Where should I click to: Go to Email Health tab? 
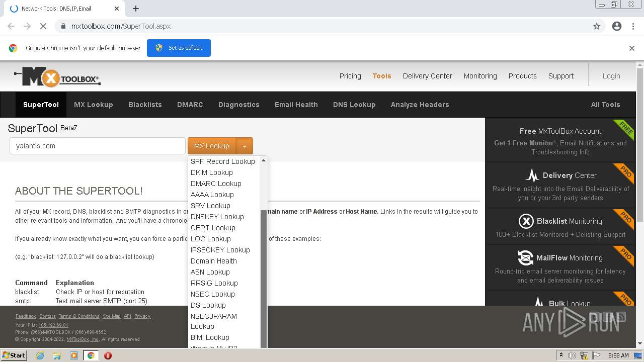click(x=296, y=105)
